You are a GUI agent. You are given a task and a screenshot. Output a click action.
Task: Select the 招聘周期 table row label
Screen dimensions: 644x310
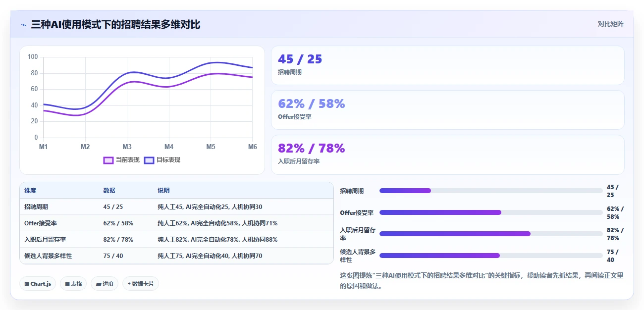(36, 207)
